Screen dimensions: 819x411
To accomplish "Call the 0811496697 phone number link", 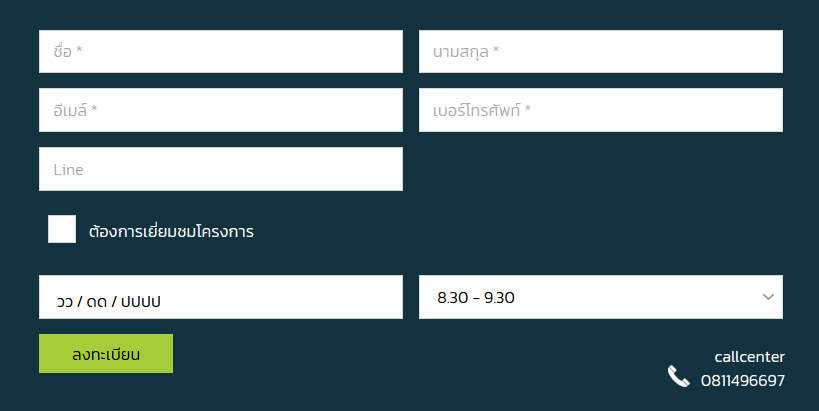I will [x=743, y=380].
